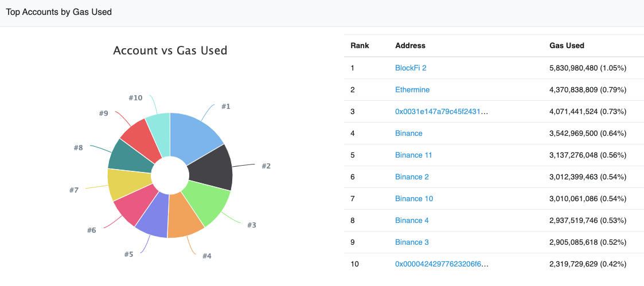Open the Binance address in rank 4
Viewport: 644px width, 286px height.
pyautogui.click(x=409, y=133)
